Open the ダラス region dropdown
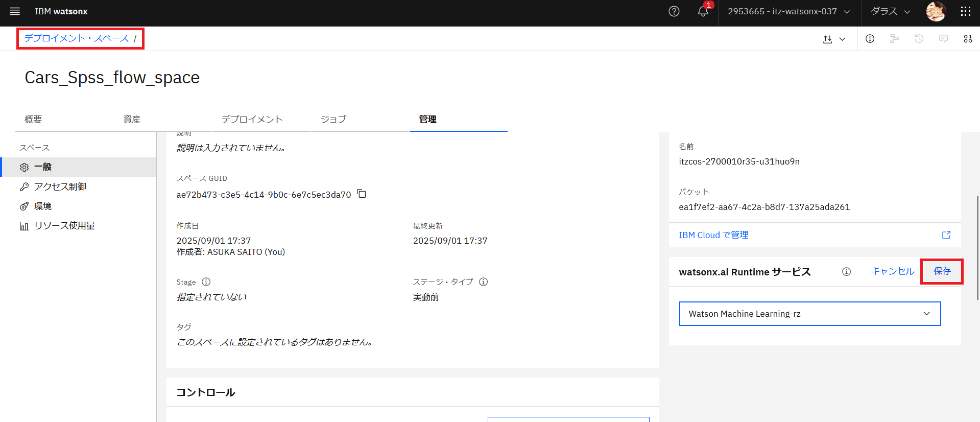The width and height of the screenshot is (980, 422). coord(891,11)
